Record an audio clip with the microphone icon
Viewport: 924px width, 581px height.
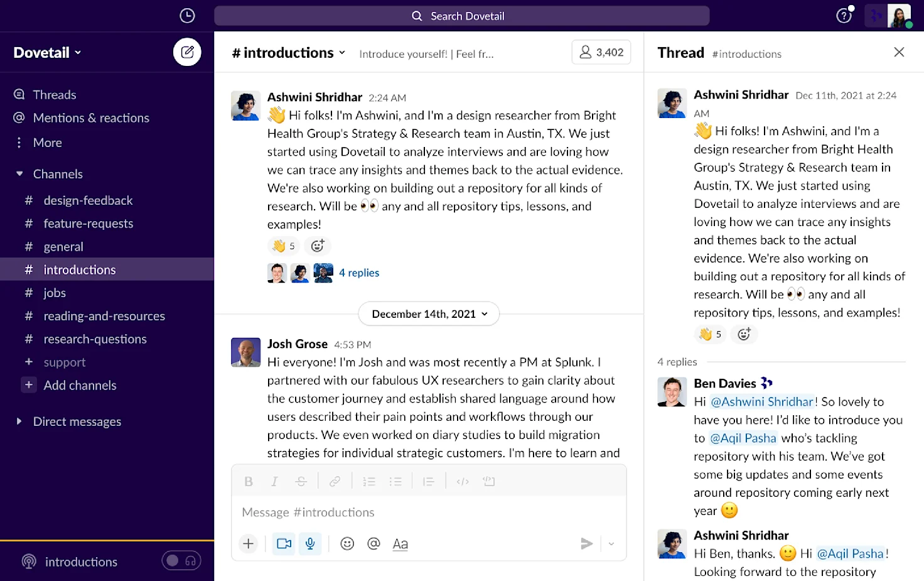coord(310,544)
